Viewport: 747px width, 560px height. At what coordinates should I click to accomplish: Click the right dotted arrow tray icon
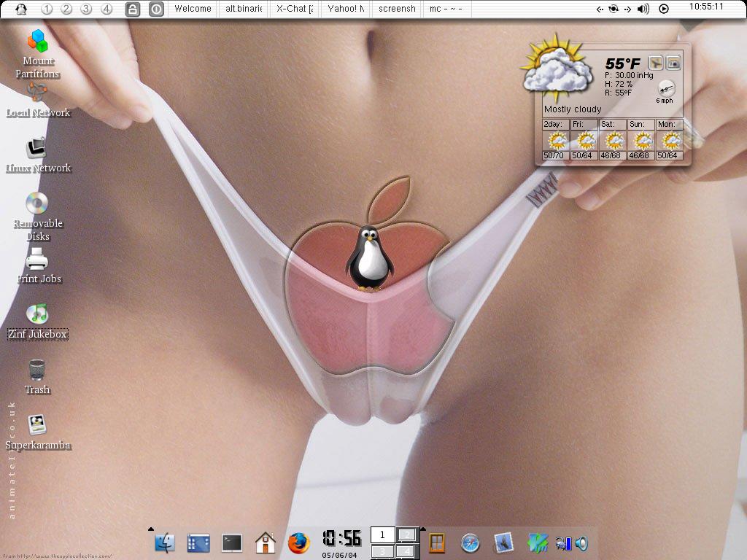(x=627, y=9)
